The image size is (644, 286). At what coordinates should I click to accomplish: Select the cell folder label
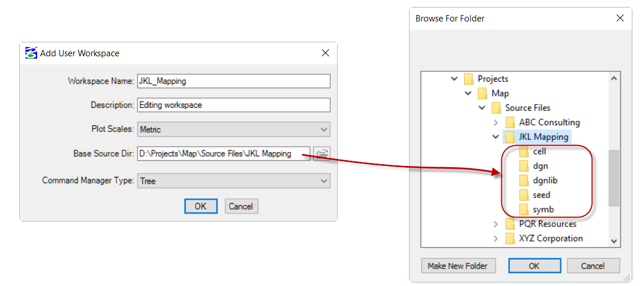click(x=539, y=151)
